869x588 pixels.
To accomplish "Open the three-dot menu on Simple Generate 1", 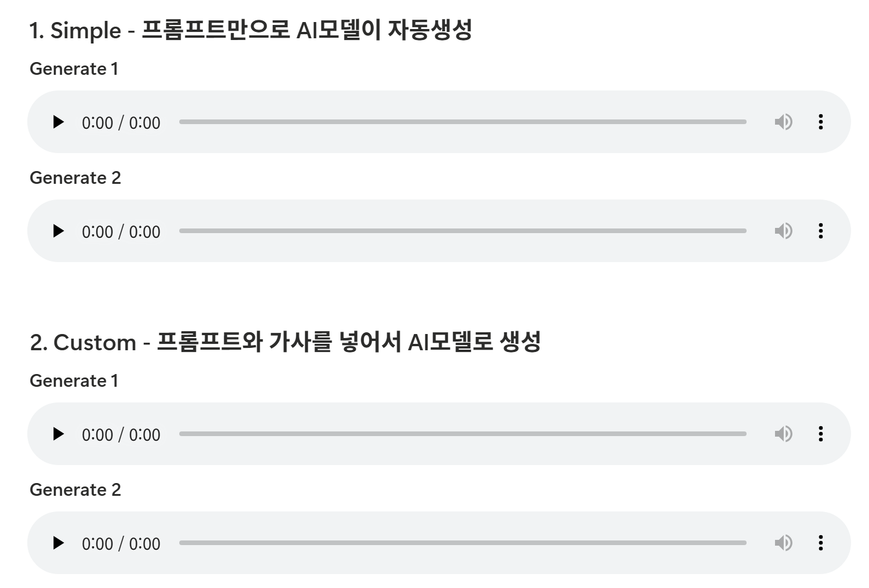I will click(x=821, y=122).
